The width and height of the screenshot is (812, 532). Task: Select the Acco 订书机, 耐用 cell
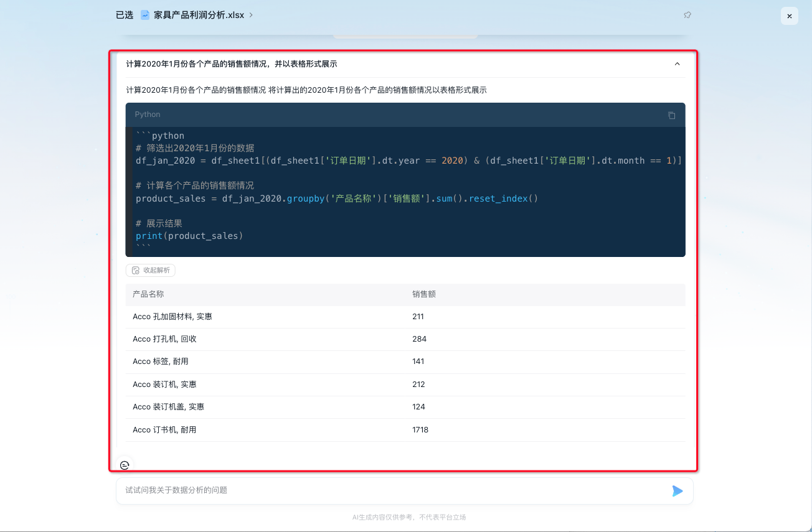coord(164,430)
